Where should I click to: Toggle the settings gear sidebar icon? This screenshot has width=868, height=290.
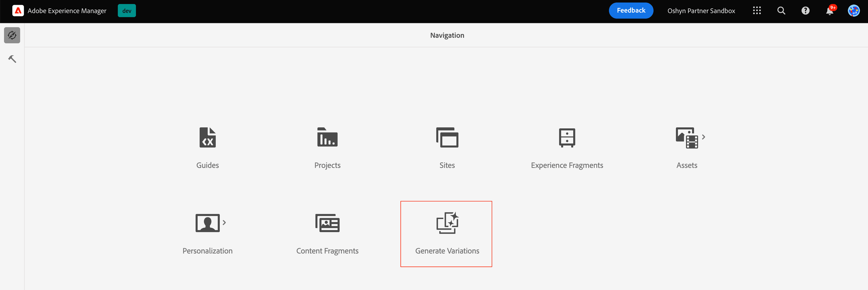pyautogui.click(x=12, y=35)
